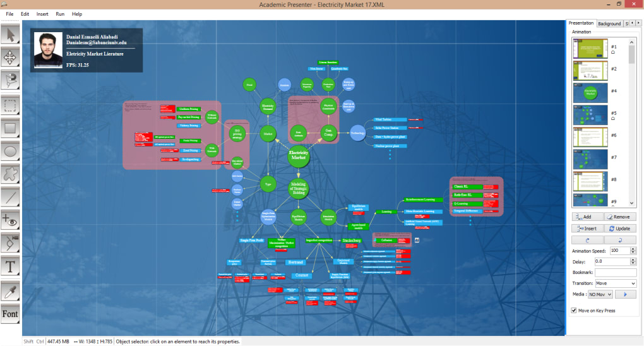Increase Animation Speed with up arrow
The width and height of the screenshot is (644, 346).
(x=633, y=249)
